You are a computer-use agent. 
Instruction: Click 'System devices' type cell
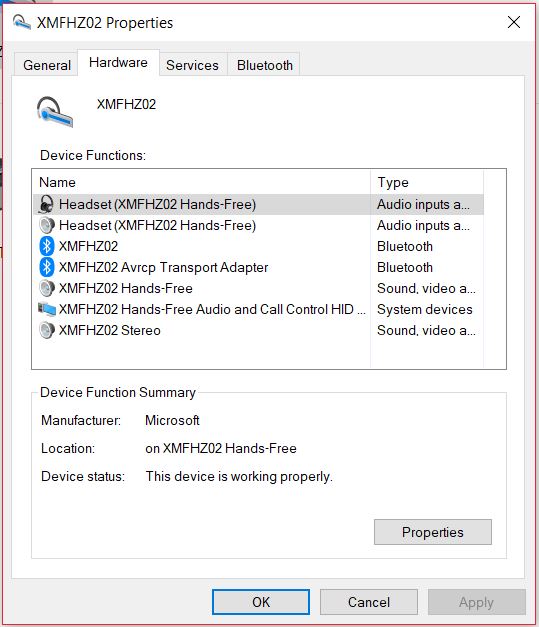coord(425,309)
